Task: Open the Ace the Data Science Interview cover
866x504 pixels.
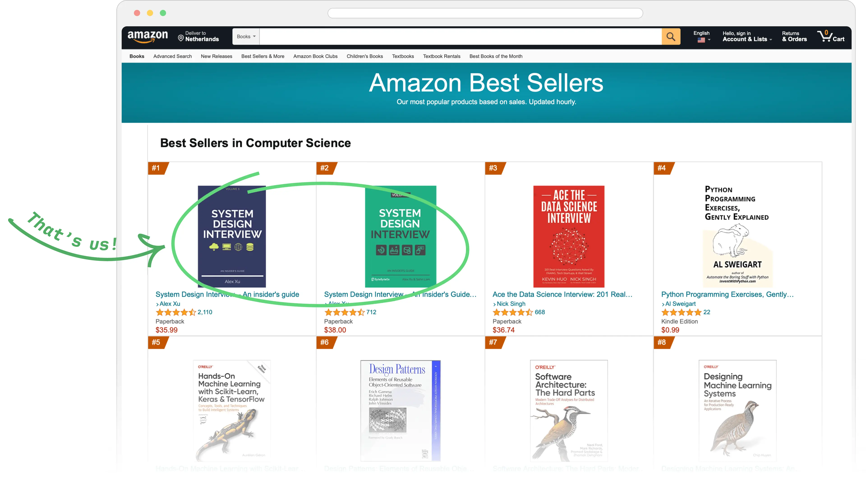Action: 568,236
